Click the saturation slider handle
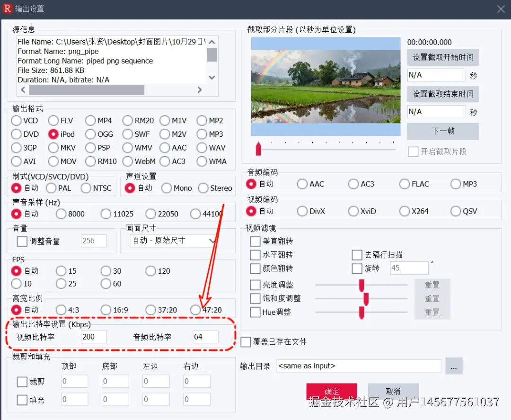511x420 pixels. (366, 299)
